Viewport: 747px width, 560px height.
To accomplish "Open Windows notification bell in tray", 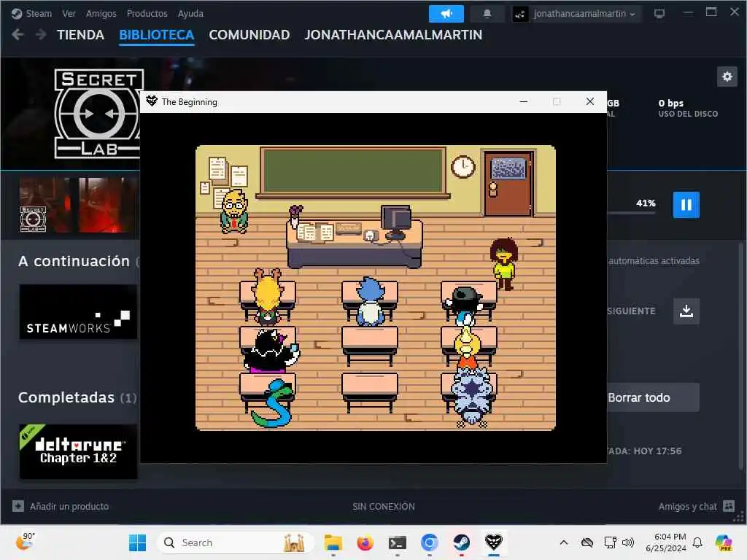I will pyautogui.click(x=697, y=542).
